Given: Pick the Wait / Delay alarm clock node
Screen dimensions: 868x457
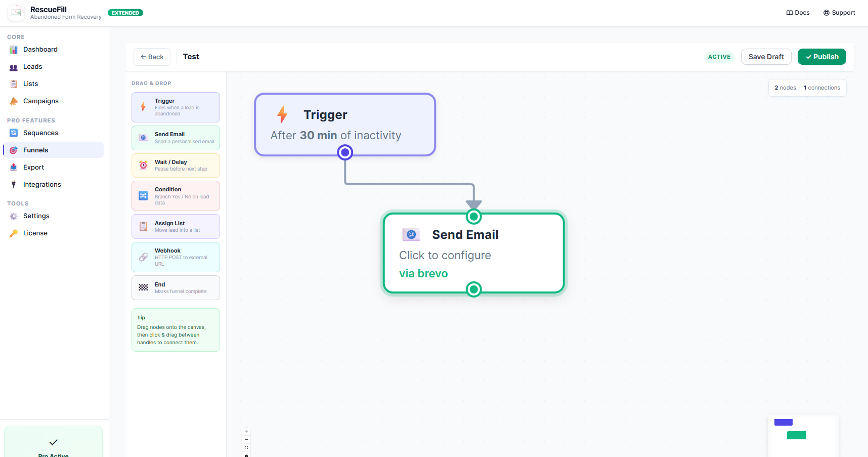Looking at the screenshot, I should 176,165.
